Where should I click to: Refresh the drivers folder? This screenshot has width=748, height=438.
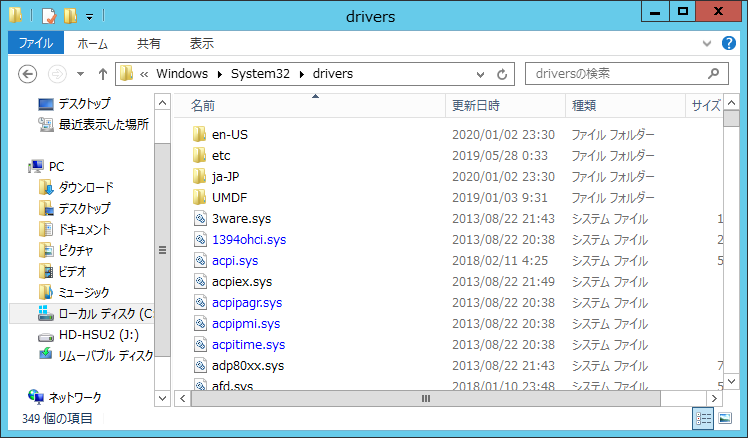coord(502,74)
